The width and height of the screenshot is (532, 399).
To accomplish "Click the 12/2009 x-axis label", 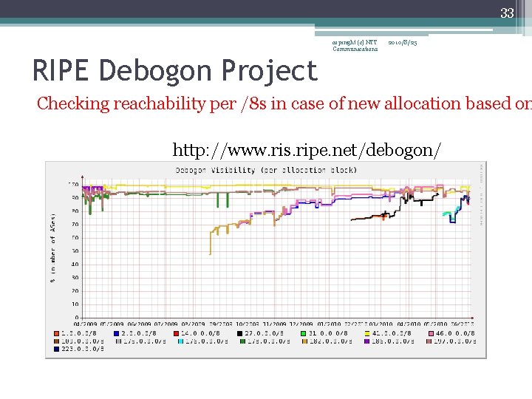I will (302, 324).
